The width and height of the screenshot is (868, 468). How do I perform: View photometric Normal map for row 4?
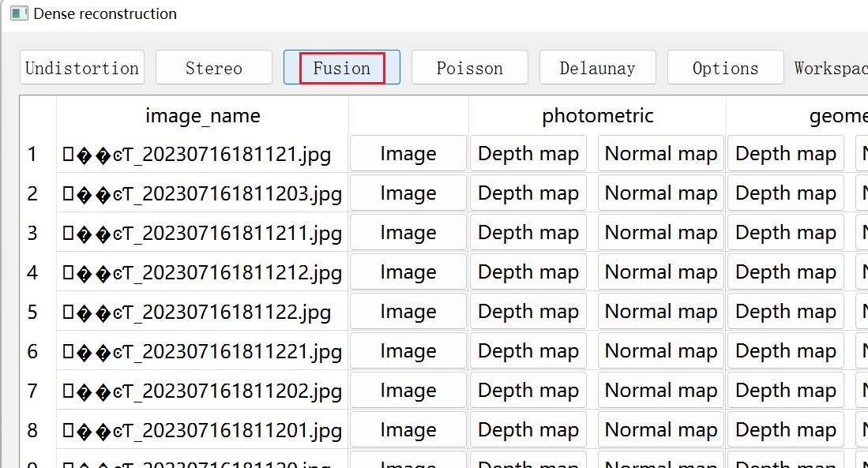(x=661, y=271)
